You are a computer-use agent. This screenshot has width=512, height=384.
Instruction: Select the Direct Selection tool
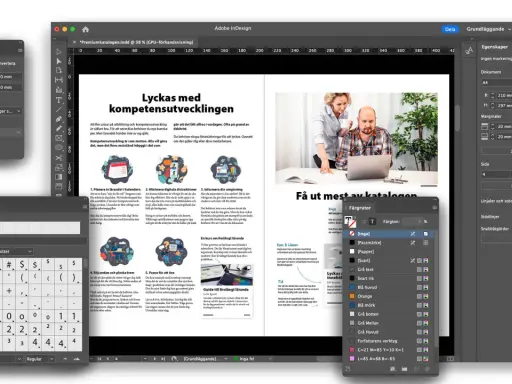(x=59, y=61)
